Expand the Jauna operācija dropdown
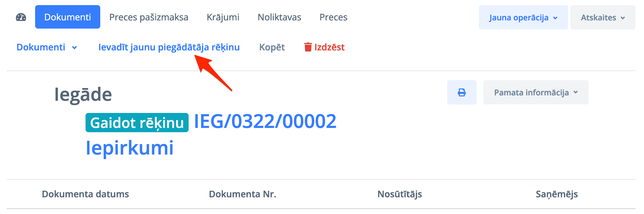This screenshot has height=214, width=644. point(523,17)
